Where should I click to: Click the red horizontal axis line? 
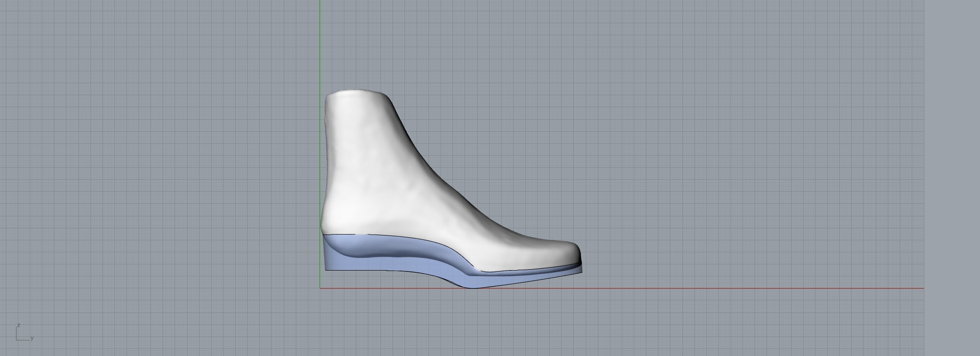click(x=713, y=288)
